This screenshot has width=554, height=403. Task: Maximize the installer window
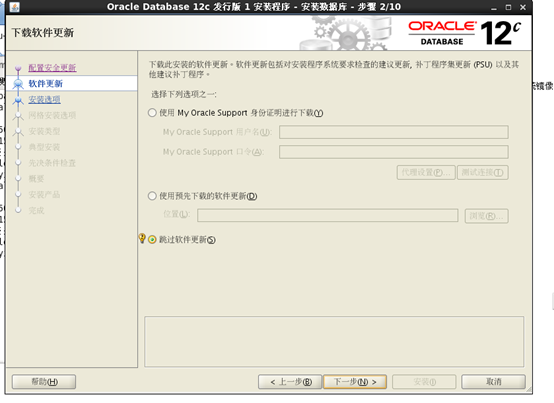(x=508, y=7)
